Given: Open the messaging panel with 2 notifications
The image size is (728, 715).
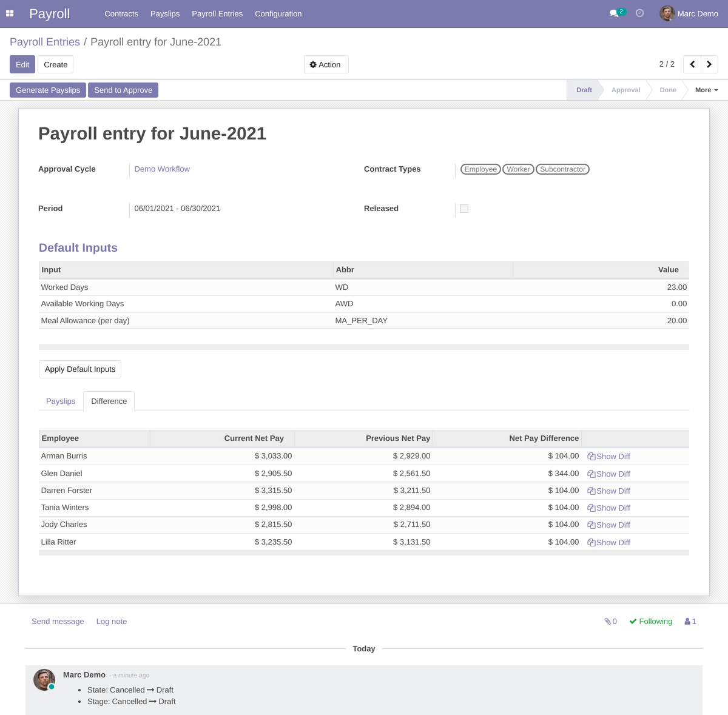Looking at the screenshot, I should 615,11.
